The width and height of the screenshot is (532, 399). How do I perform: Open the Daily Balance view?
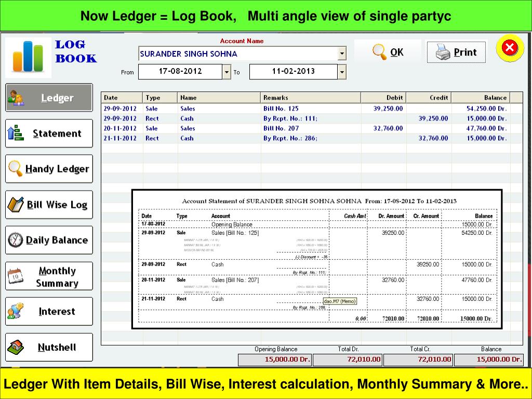click(x=49, y=240)
